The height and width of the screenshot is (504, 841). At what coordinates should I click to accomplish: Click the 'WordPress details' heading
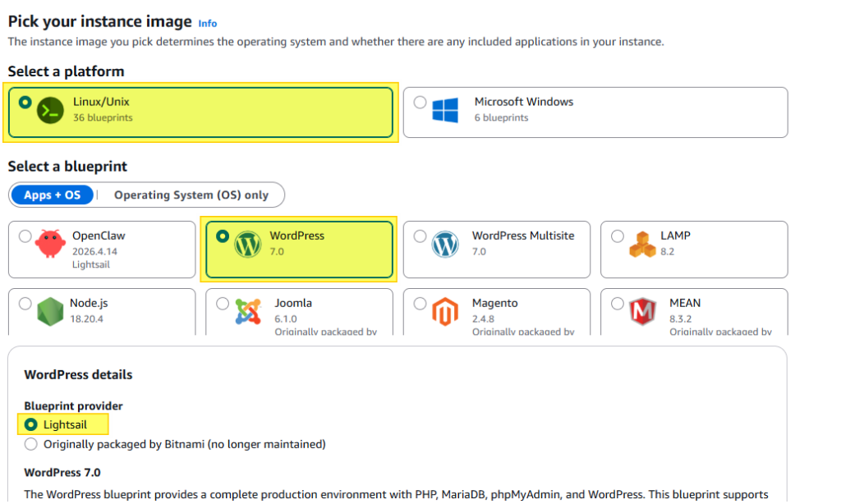click(78, 374)
